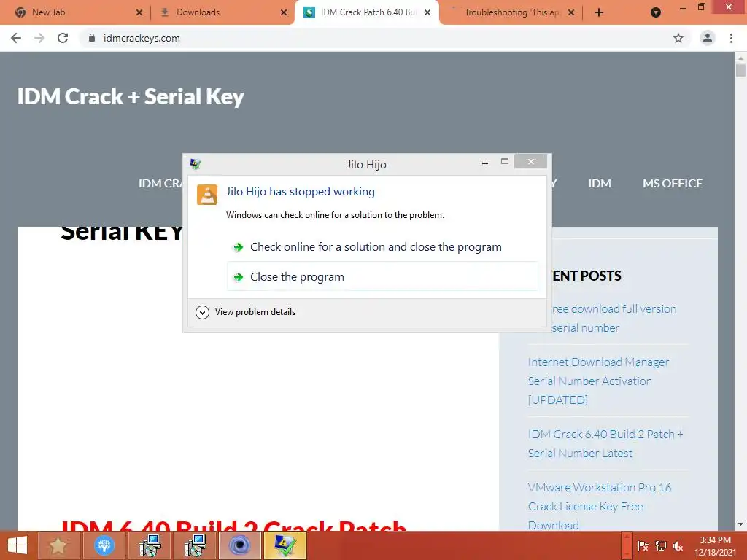Open the Windows Start button

pos(18,545)
